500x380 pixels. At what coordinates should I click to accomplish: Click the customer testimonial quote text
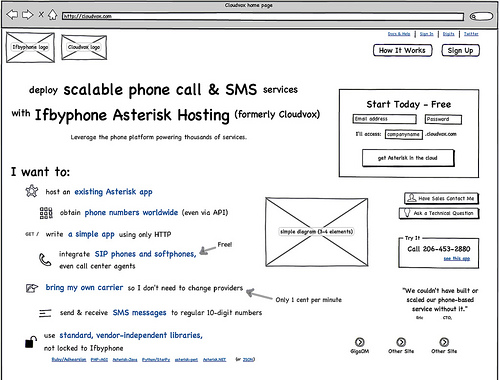click(440, 300)
